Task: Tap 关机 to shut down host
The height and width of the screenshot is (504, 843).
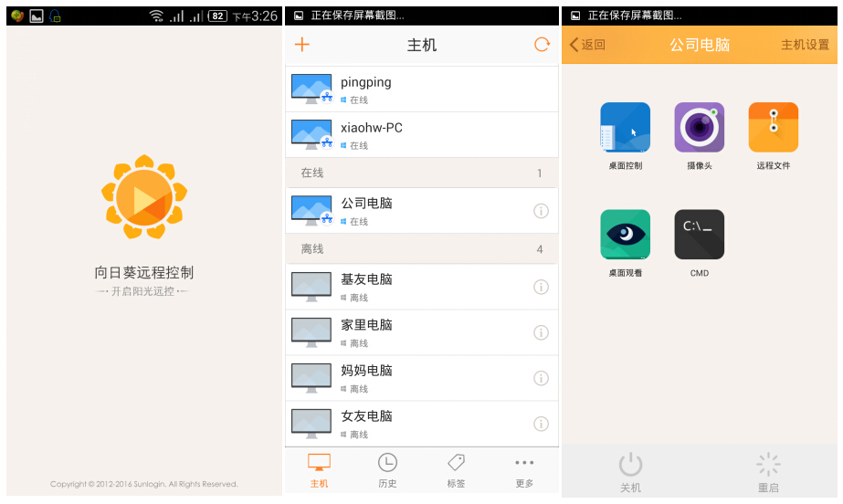Action: point(630,472)
